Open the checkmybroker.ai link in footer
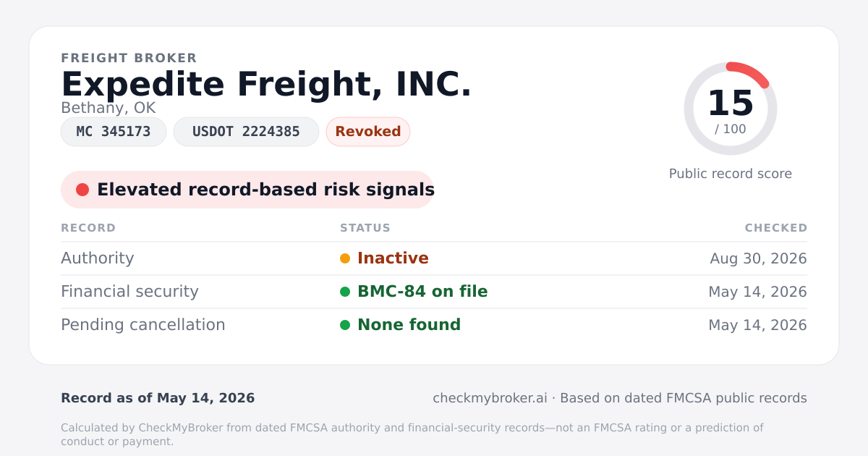The width and height of the screenshot is (868, 456). 490,398
